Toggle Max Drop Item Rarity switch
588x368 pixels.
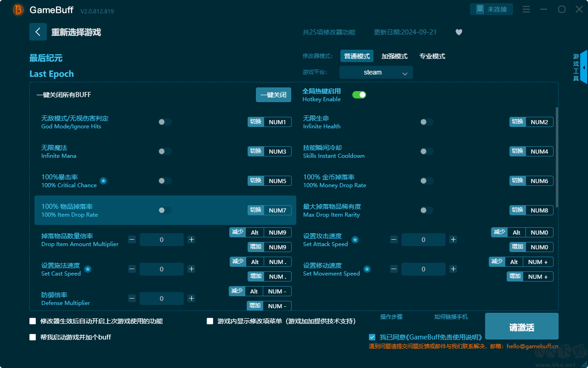(427, 210)
